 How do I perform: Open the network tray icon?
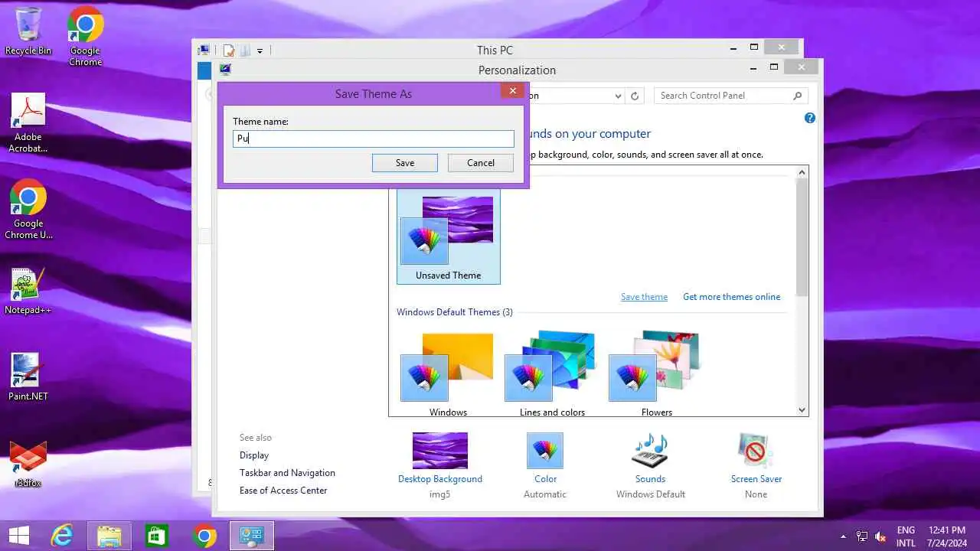[862, 536]
